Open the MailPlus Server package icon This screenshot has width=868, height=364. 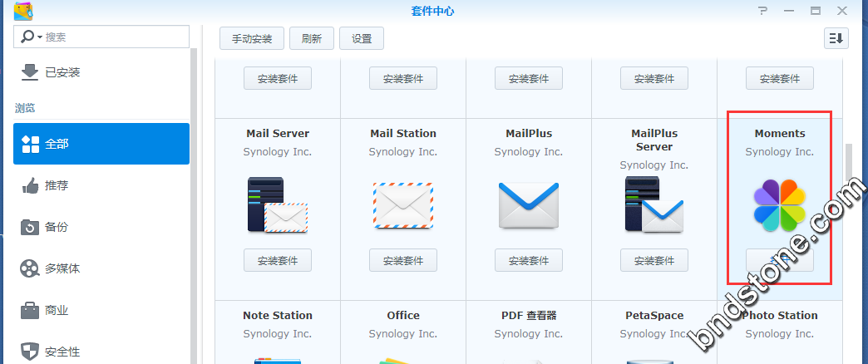(x=654, y=204)
